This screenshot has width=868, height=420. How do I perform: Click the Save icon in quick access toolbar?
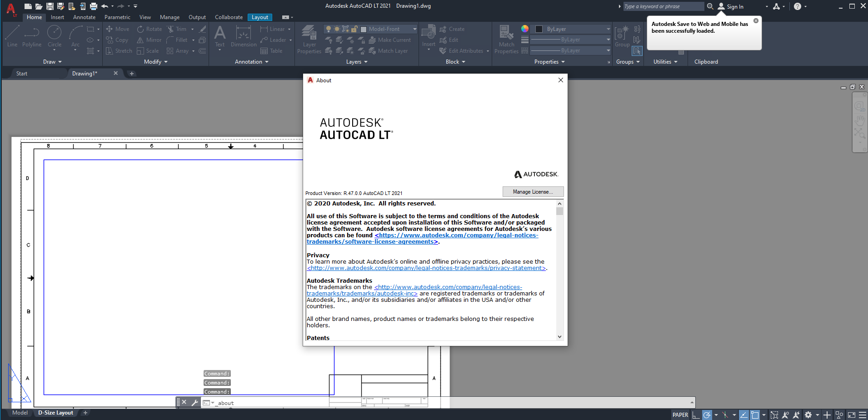(x=50, y=6)
